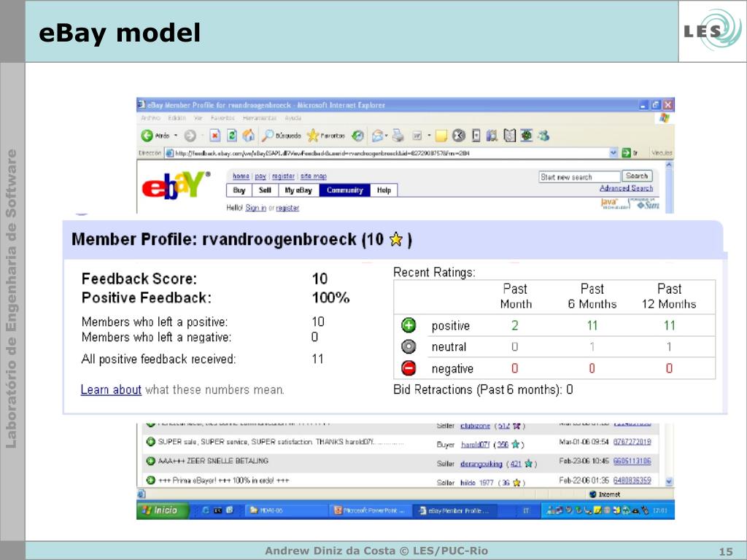Open item number 8767272019 link
The height and width of the screenshot is (560, 747).
[632, 442]
